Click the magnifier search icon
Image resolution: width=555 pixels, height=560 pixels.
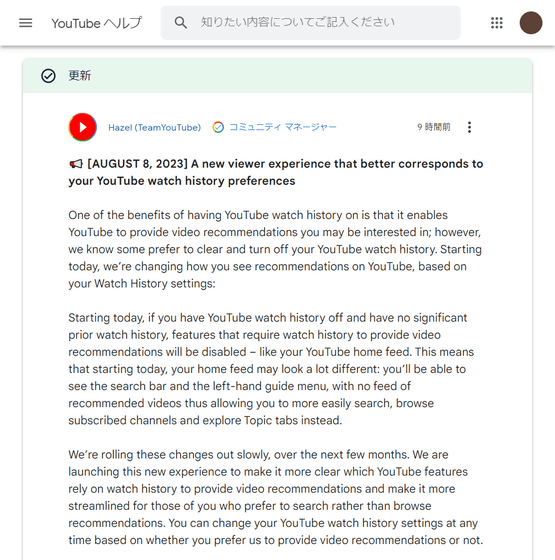pos(180,22)
